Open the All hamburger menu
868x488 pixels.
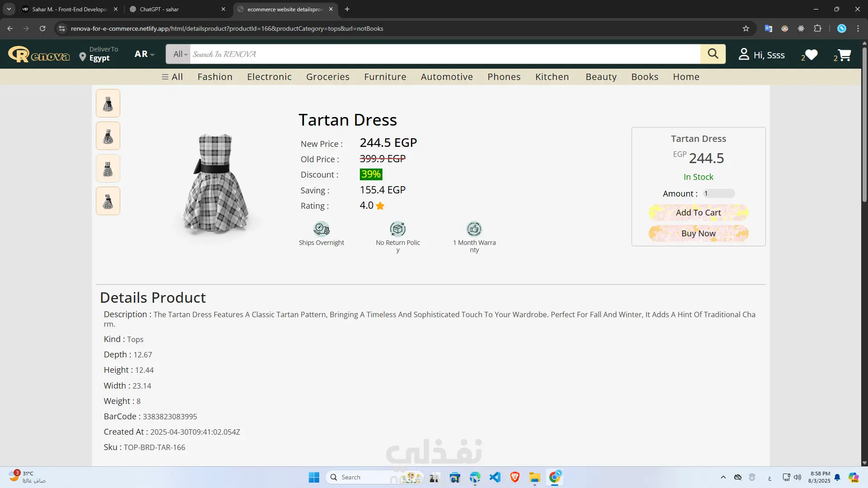(172, 77)
